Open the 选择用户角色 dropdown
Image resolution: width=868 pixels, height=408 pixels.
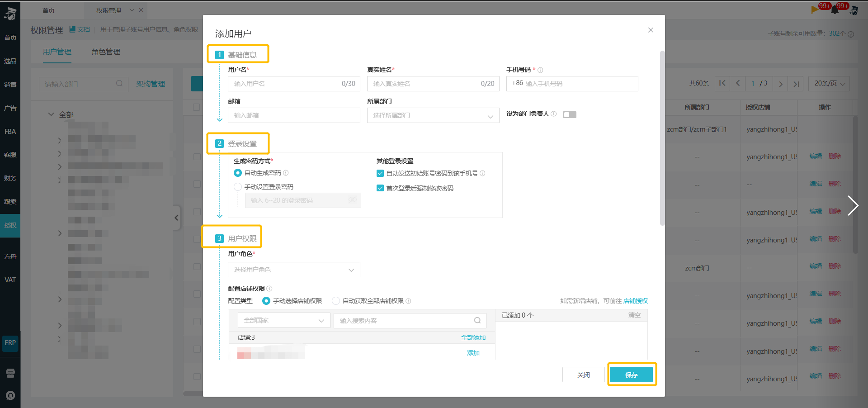click(x=294, y=270)
